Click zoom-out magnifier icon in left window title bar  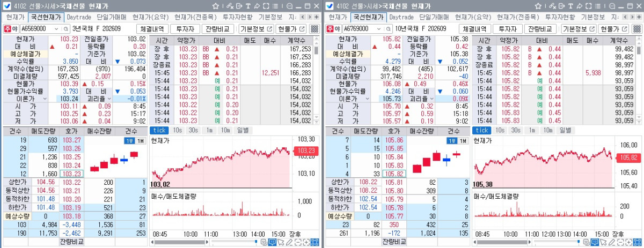289,6
